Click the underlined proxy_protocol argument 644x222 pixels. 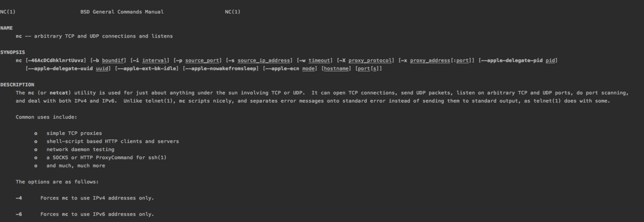pos(370,60)
